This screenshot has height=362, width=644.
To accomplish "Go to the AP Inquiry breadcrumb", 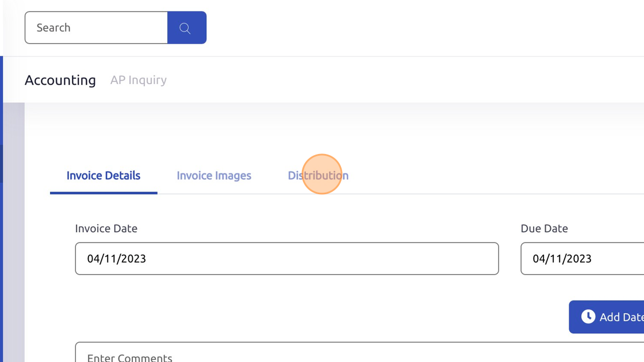I will point(139,80).
